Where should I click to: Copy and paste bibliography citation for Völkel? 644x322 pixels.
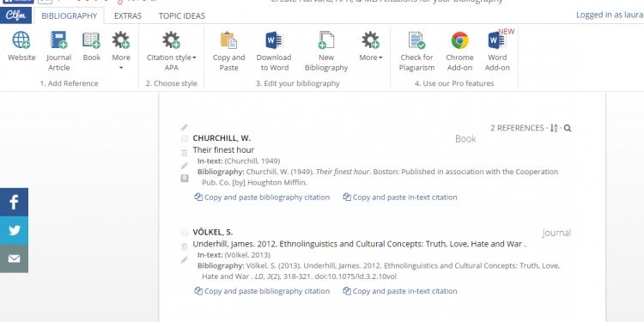point(262,291)
